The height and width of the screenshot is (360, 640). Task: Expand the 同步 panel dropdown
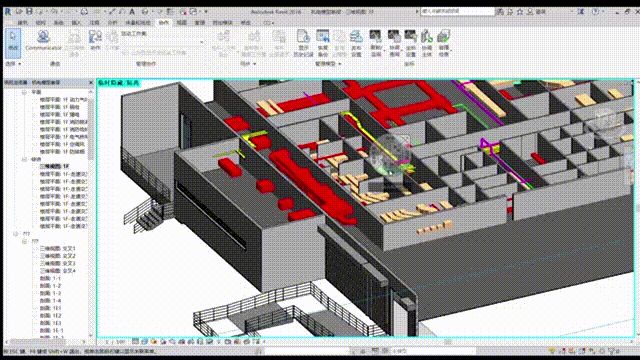[248, 64]
